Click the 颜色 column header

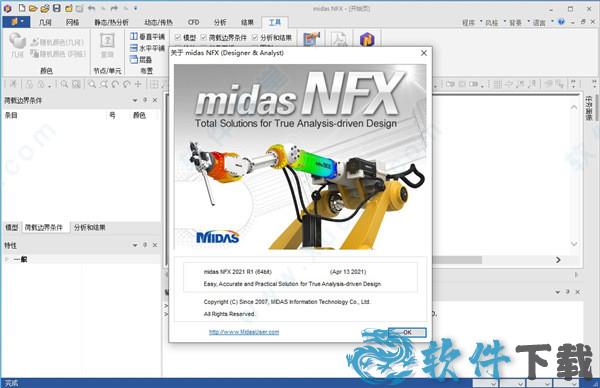(139, 115)
